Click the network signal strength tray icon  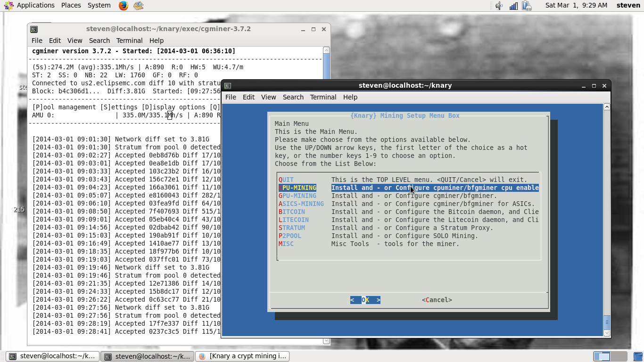513,6
